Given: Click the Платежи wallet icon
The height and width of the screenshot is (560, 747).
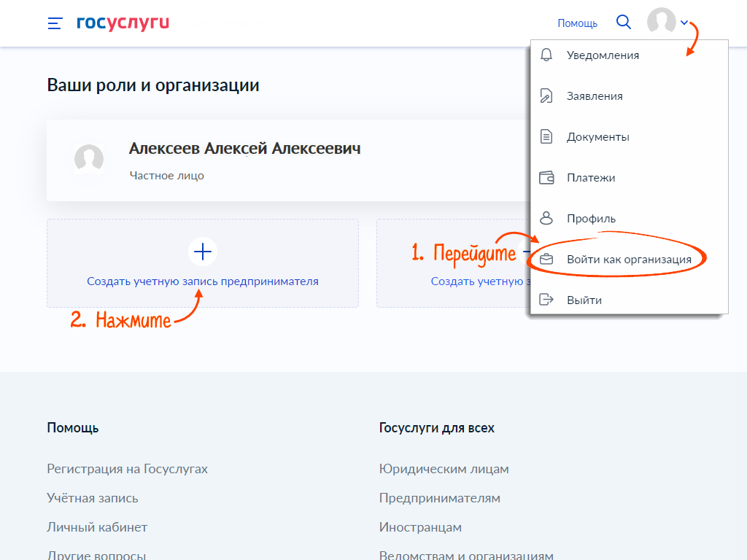Looking at the screenshot, I should coord(546,178).
